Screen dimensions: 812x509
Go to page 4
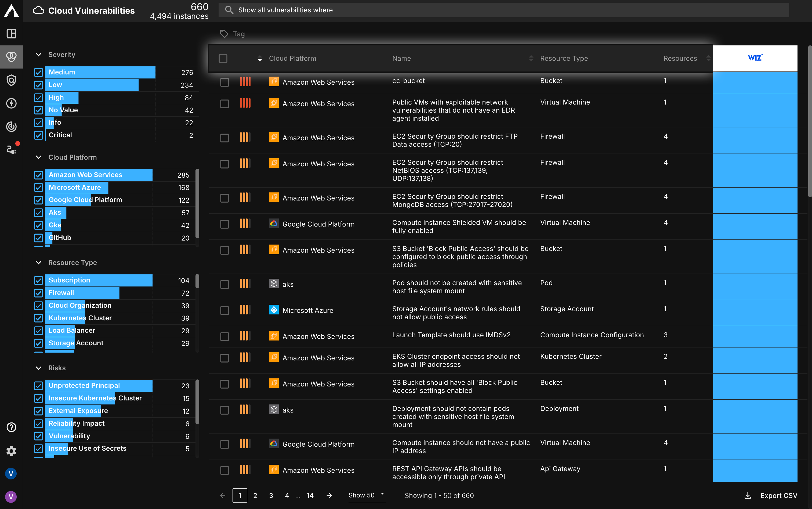287,496
